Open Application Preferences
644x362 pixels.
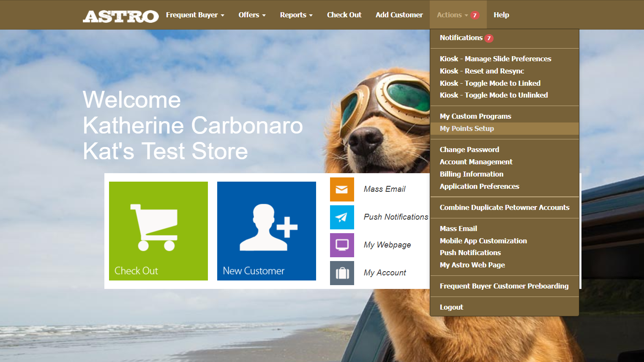(x=505, y=186)
